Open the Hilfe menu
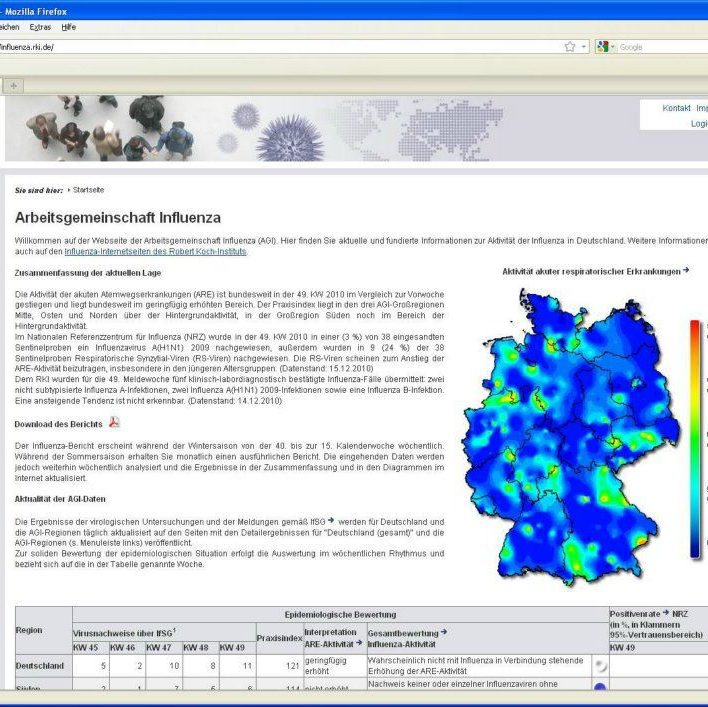Viewport: 708px width, 707px height. pyautogui.click(x=68, y=26)
